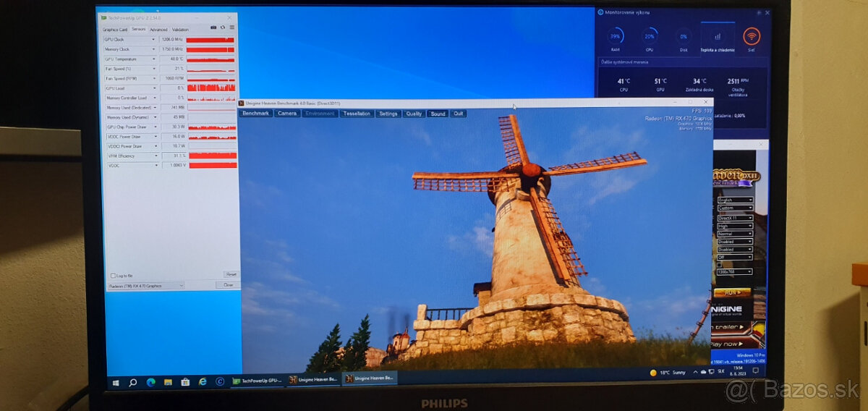Click the GPU Load sensor graph
Image resolution: width=868 pixels, height=411 pixels.
tap(211, 88)
